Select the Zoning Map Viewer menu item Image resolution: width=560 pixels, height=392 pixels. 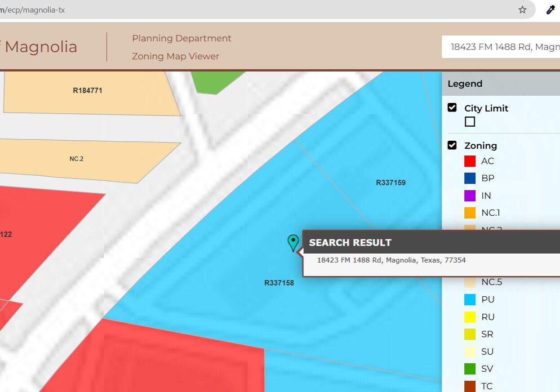click(175, 56)
